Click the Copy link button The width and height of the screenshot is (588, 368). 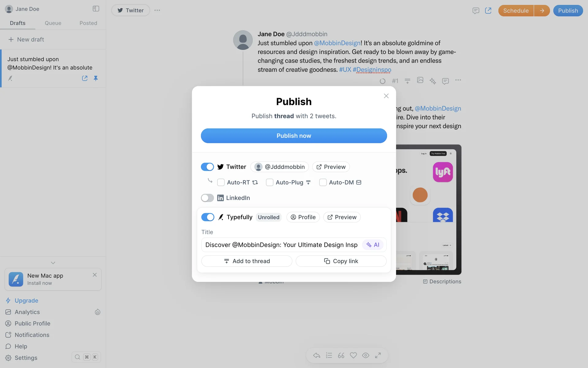click(x=341, y=261)
